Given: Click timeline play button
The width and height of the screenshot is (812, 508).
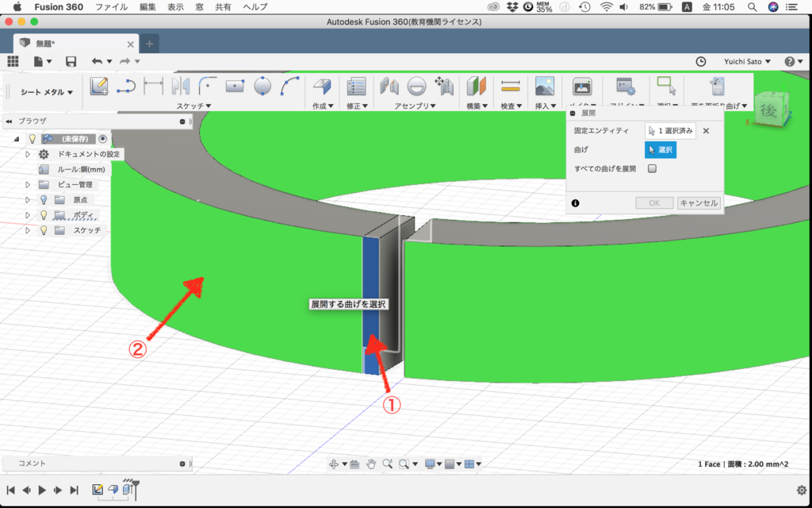Looking at the screenshot, I should pyautogui.click(x=43, y=490).
